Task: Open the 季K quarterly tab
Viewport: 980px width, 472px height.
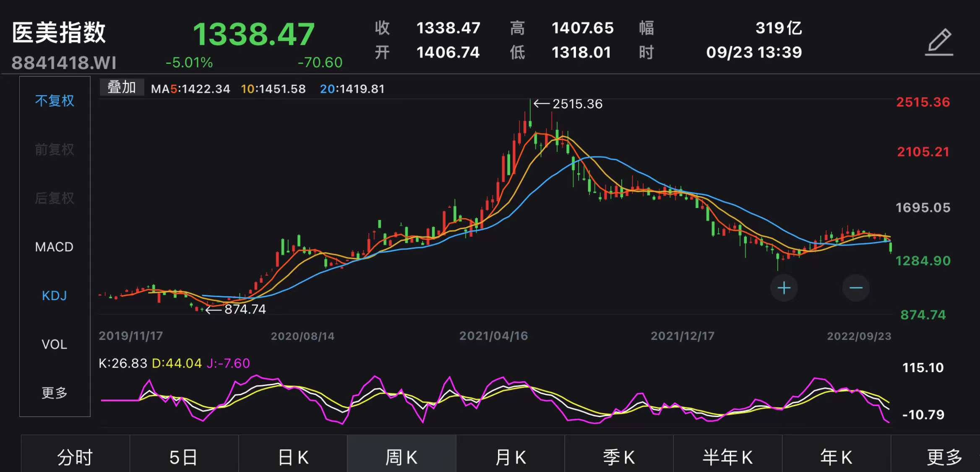Action: click(619, 456)
